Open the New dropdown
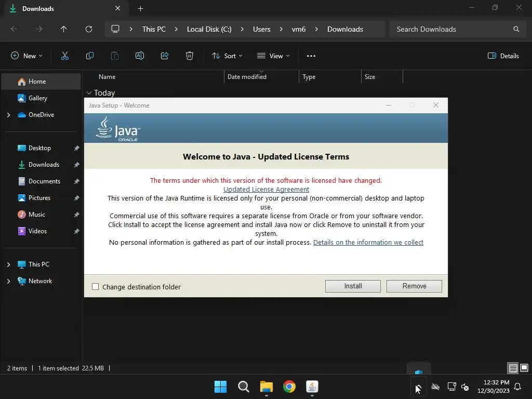Viewport: 532px width, 399px height. pos(27,56)
